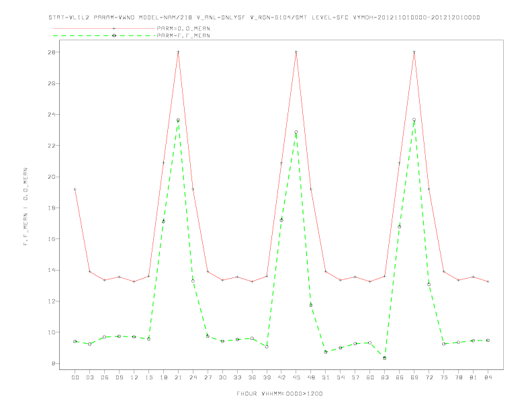Click x-axis tick label 27
The width and height of the screenshot is (532, 411).
pos(208,377)
